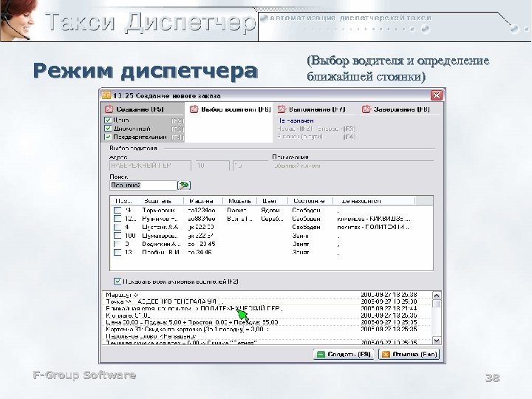
Task: Click the Примечания notes field
Action: [x=353, y=166]
